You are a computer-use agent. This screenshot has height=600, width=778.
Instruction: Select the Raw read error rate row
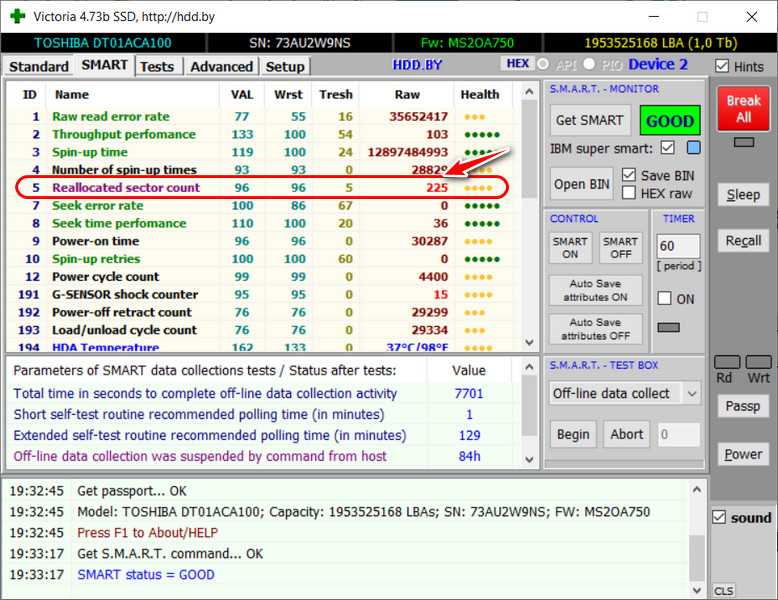pos(263,116)
